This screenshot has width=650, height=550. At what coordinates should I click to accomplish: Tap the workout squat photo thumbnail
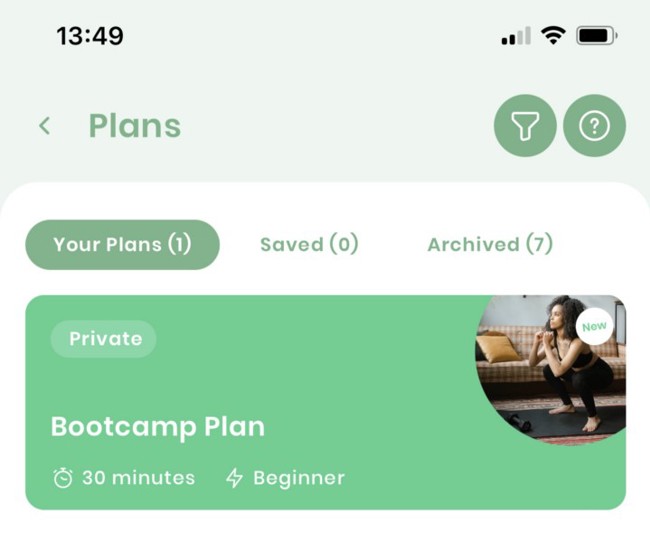(551, 370)
